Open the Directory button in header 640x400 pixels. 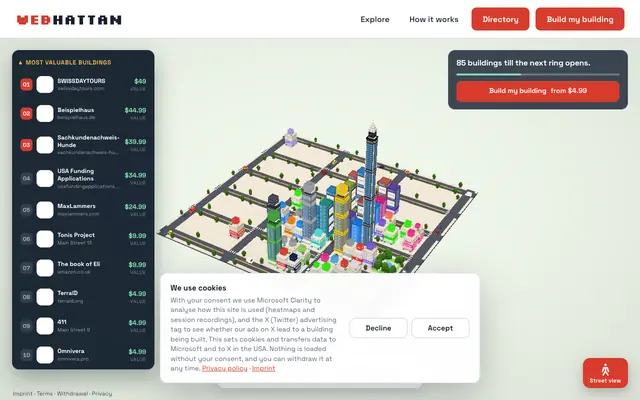[x=500, y=19]
